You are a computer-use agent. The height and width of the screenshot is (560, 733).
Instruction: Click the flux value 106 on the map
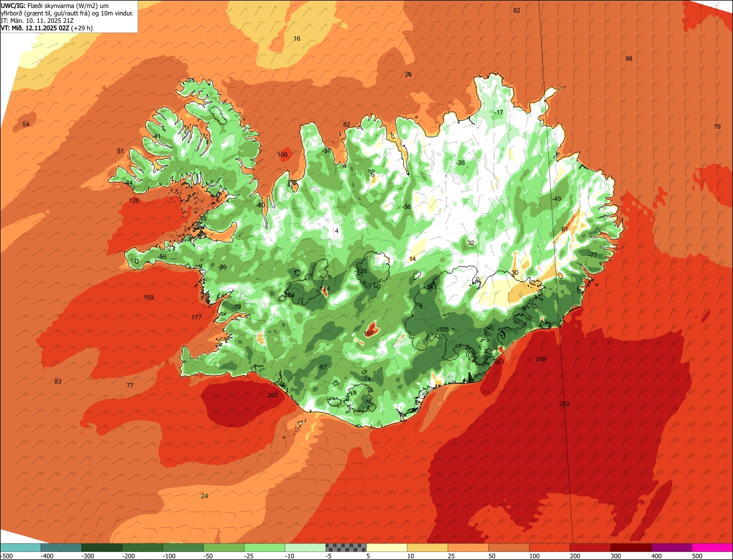pos(282,155)
